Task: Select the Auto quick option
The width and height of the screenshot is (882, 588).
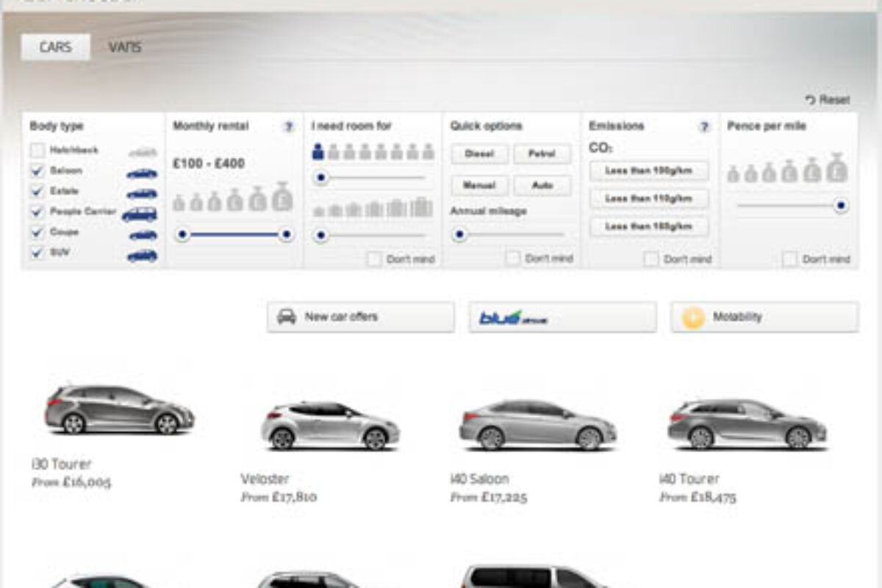Action: [x=542, y=186]
